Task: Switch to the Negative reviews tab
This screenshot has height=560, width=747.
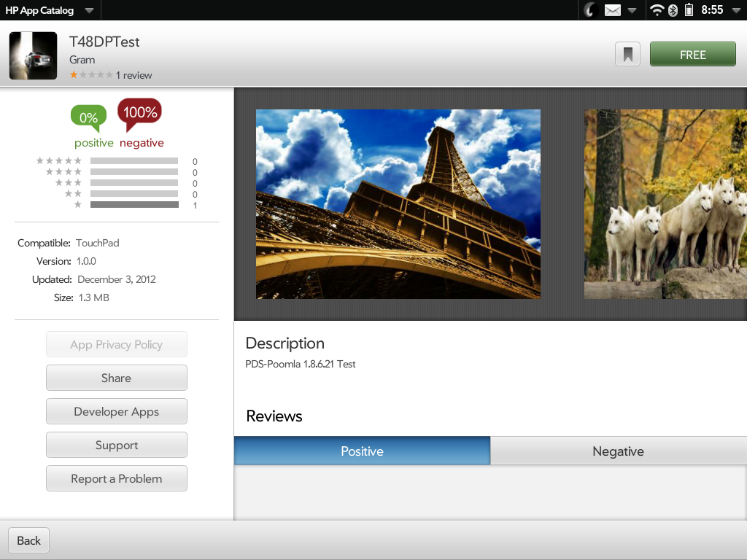Action: pos(618,451)
